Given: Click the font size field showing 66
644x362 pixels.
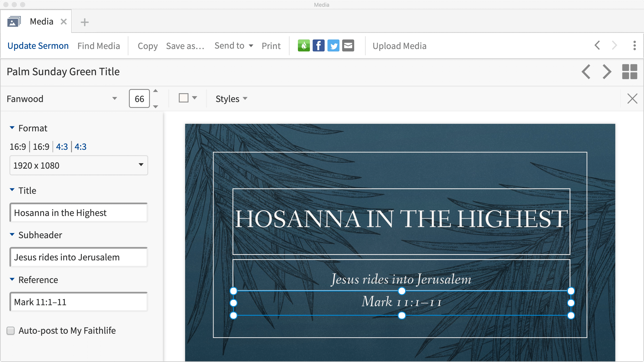Looking at the screenshot, I should [x=139, y=98].
